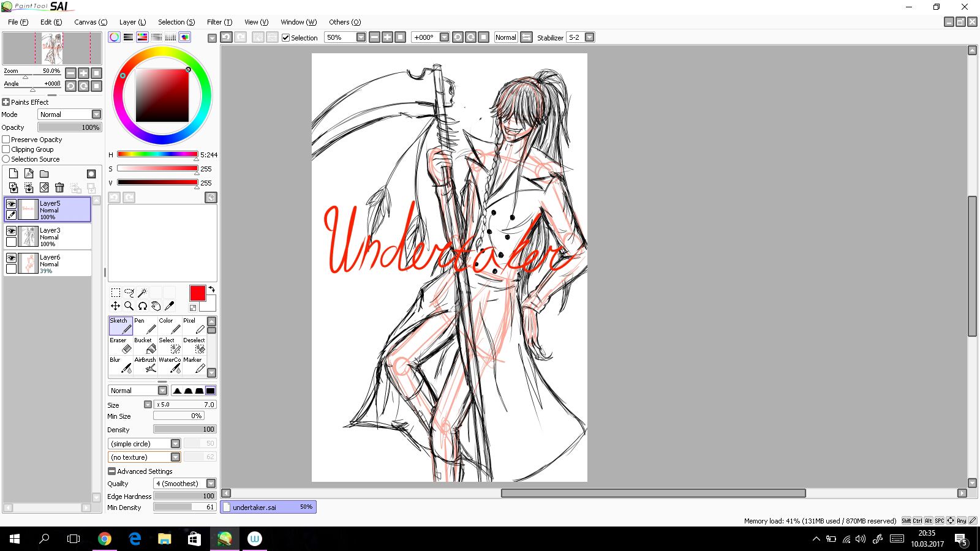This screenshot has height=551, width=980.
Task: Pick the Hand pan tool
Action: click(156, 305)
